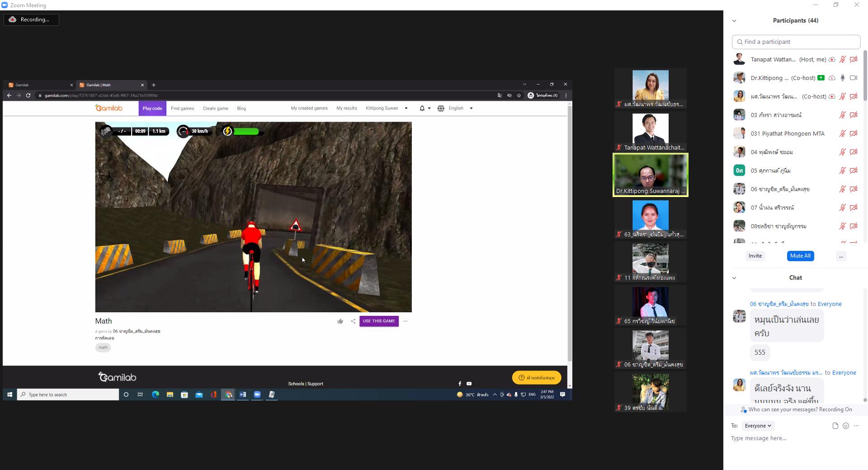Open the Create game menu item

click(216, 108)
